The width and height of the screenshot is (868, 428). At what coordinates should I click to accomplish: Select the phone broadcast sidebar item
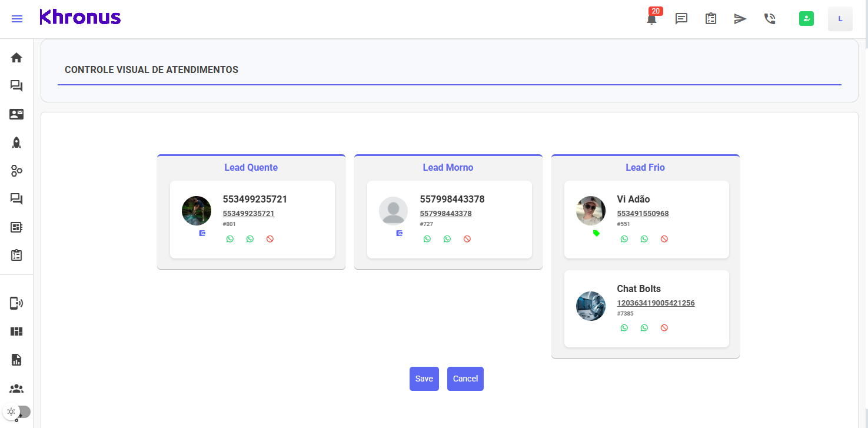coord(16,303)
